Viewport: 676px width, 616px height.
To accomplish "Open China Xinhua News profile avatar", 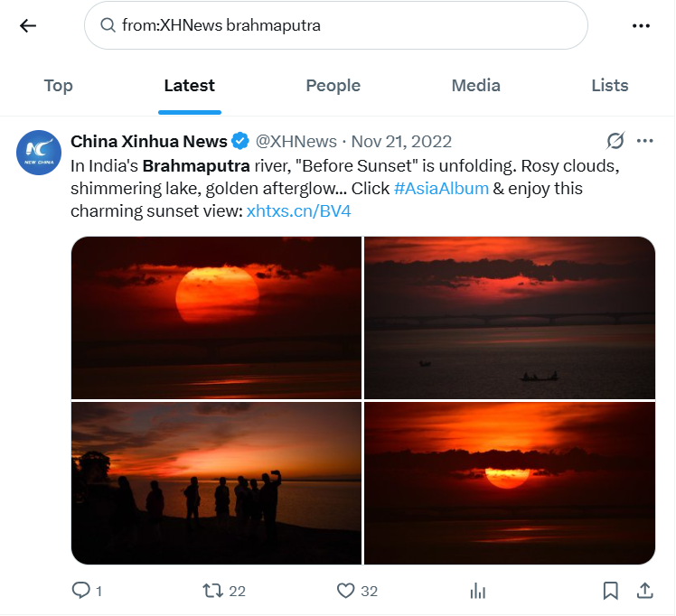I will [39, 151].
